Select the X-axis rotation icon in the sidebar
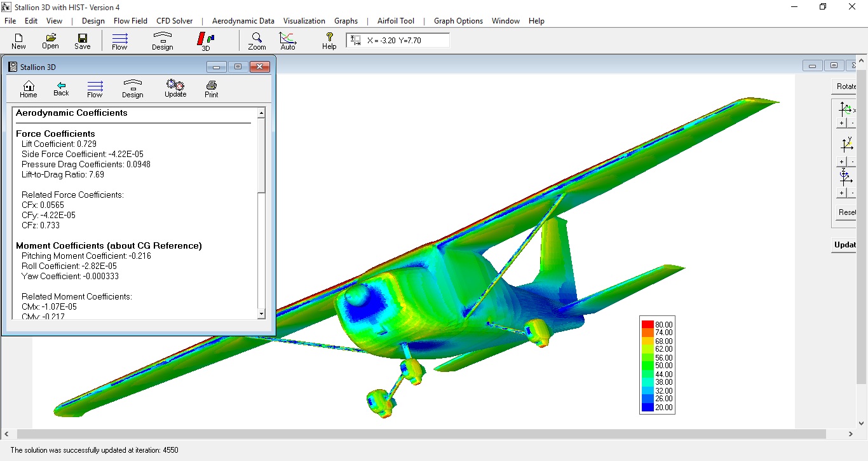Image resolution: width=868 pixels, height=461 pixels. [x=845, y=109]
